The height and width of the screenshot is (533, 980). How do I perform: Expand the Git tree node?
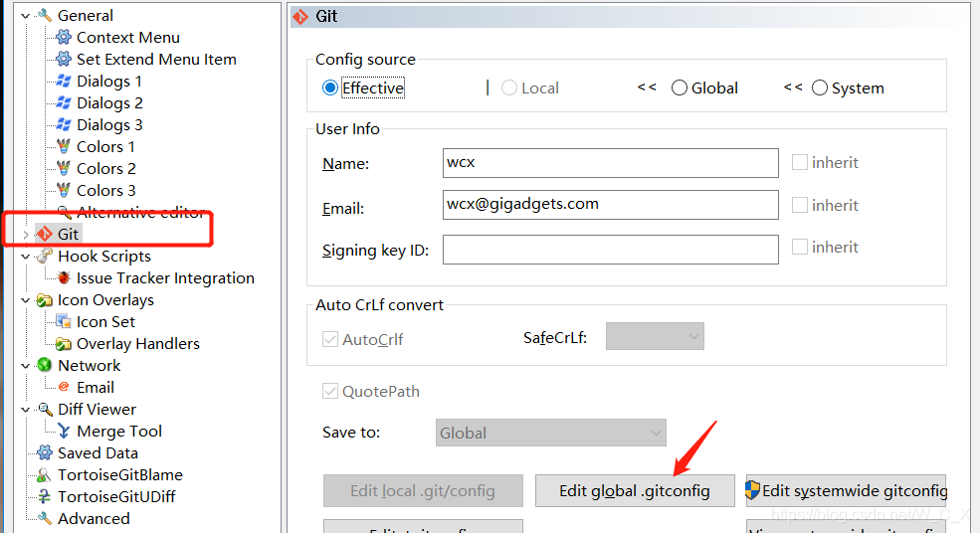[25, 235]
